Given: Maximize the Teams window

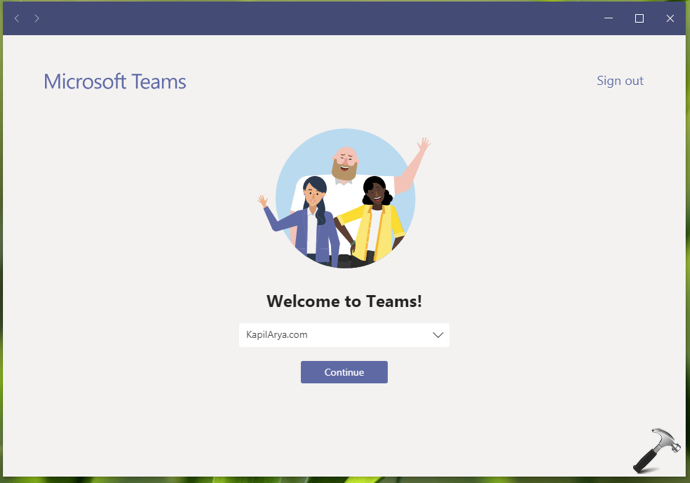Looking at the screenshot, I should tap(639, 18).
